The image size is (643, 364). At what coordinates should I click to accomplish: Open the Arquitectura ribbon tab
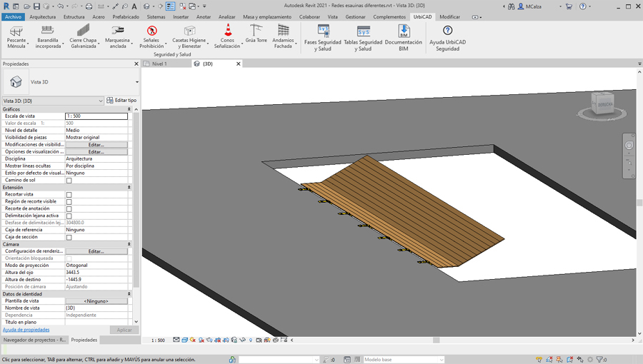click(42, 16)
